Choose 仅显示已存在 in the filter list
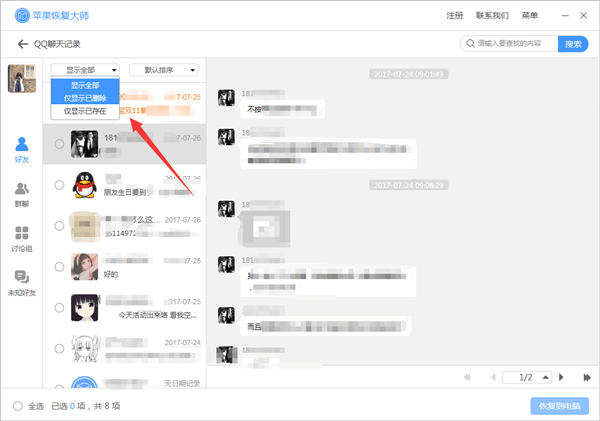Screen dimensions: 600x421 tap(85, 111)
